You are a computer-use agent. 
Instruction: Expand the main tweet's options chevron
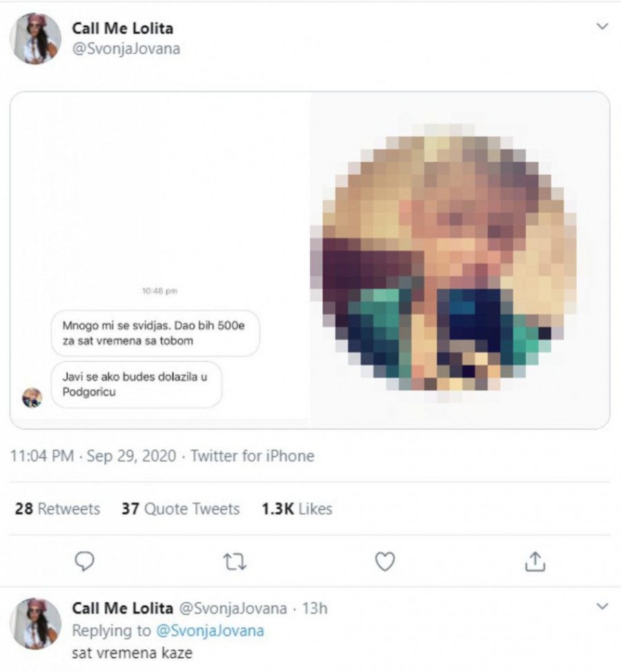[602, 27]
